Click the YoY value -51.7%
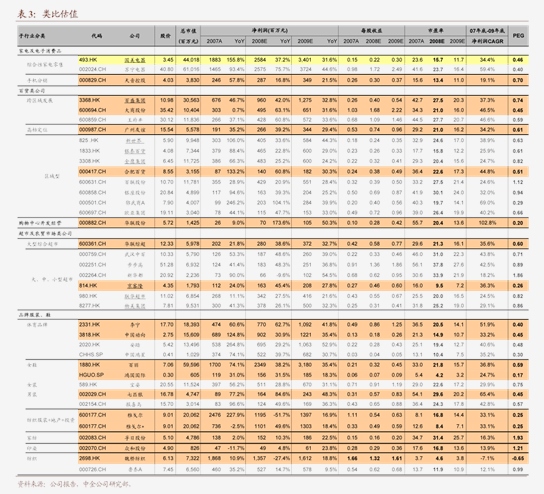 282,415
